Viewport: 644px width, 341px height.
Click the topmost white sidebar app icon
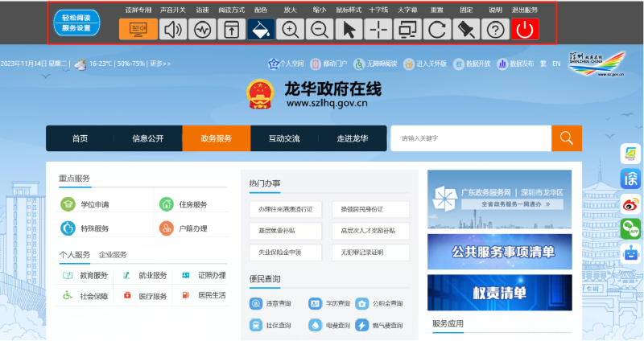pos(630,154)
